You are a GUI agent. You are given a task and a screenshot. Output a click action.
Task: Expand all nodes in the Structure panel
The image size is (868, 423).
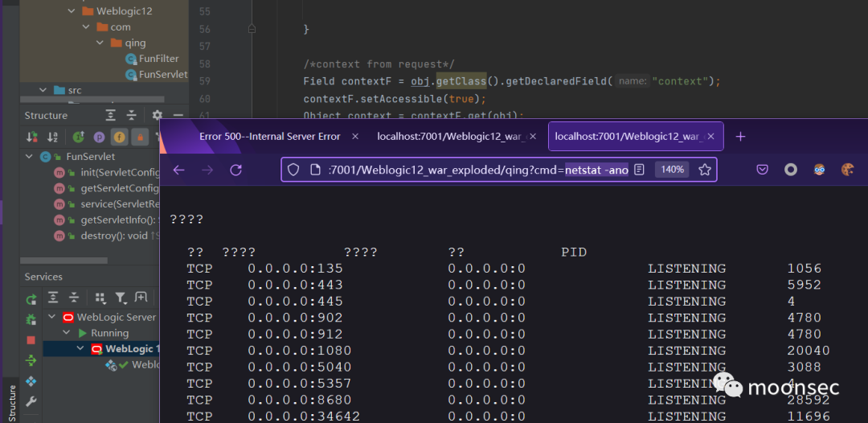pyautogui.click(x=111, y=115)
